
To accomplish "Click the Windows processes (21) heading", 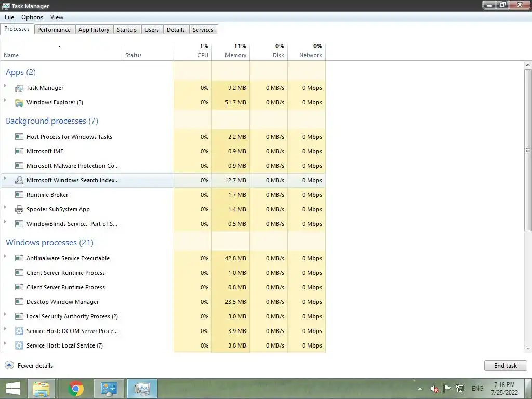I will pyautogui.click(x=49, y=243).
